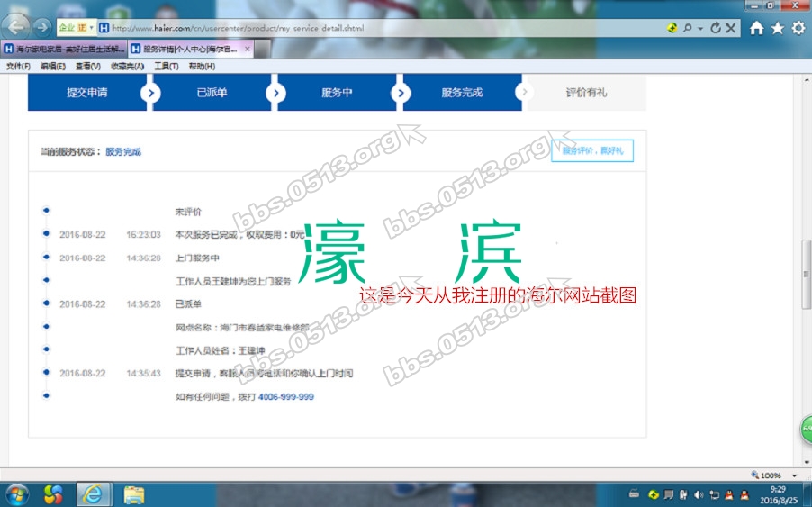812x507 pixels.
Task: Expand the 企业 input method dropdown
Action: click(x=91, y=28)
